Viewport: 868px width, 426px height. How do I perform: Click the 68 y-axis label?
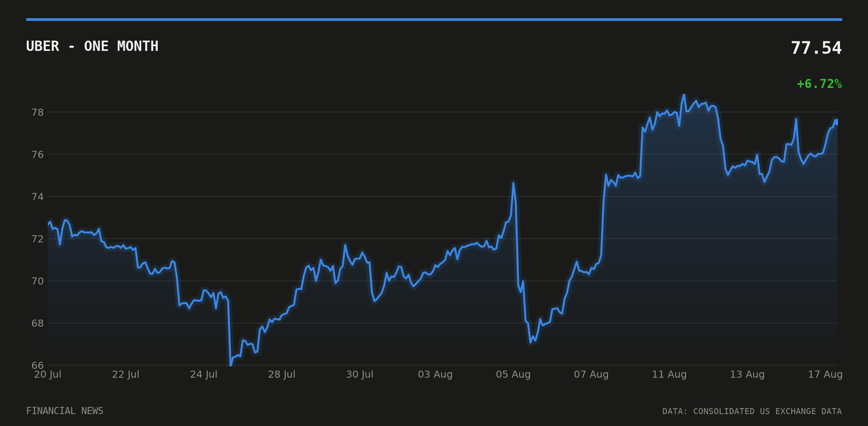[37, 323]
